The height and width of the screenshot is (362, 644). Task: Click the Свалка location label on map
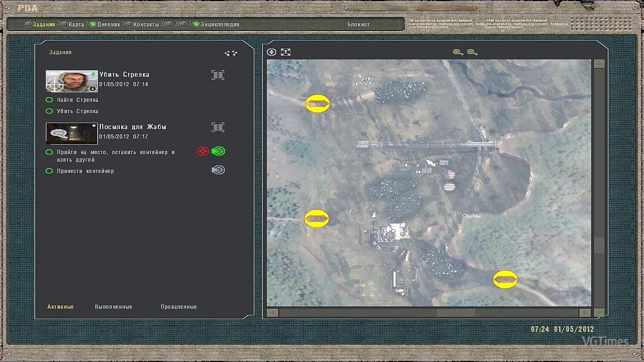coord(471,216)
